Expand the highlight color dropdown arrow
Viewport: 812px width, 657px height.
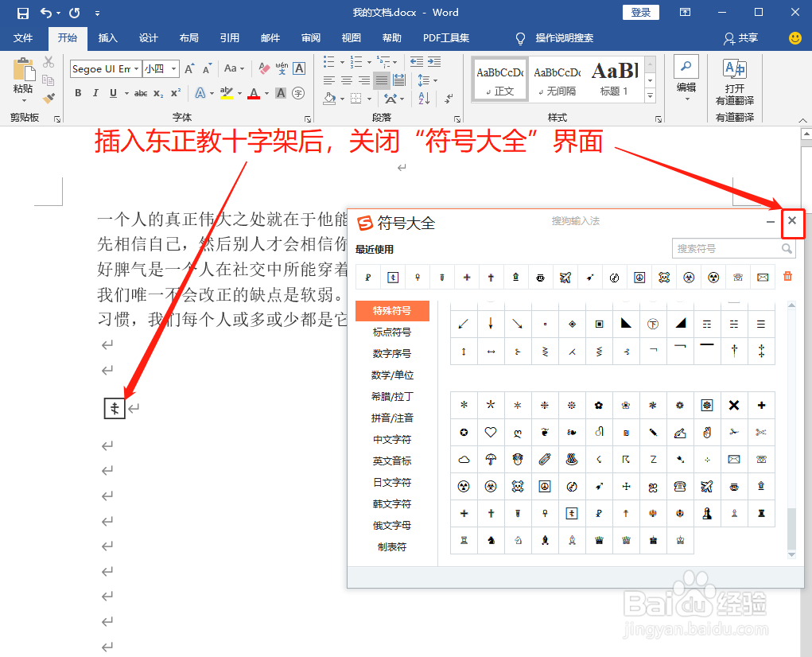coord(239,94)
